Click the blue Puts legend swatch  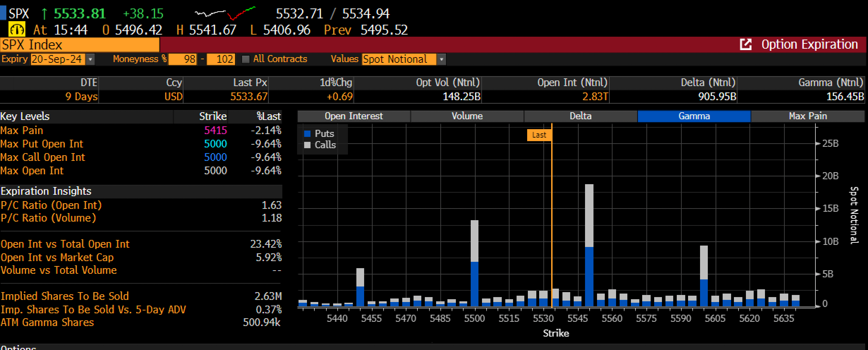coord(307,134)
